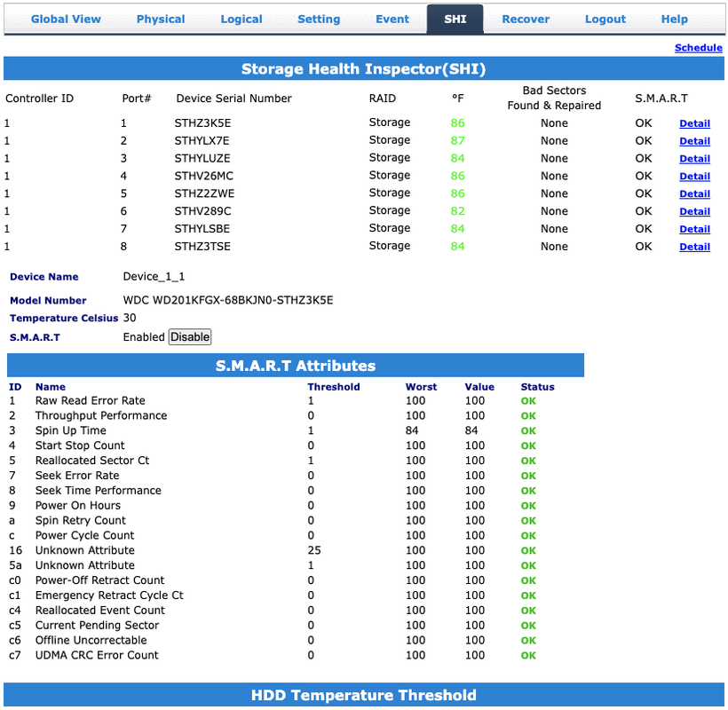728x710 pixels.
Task: Open the Schedule link
Action: coord(699,48)
